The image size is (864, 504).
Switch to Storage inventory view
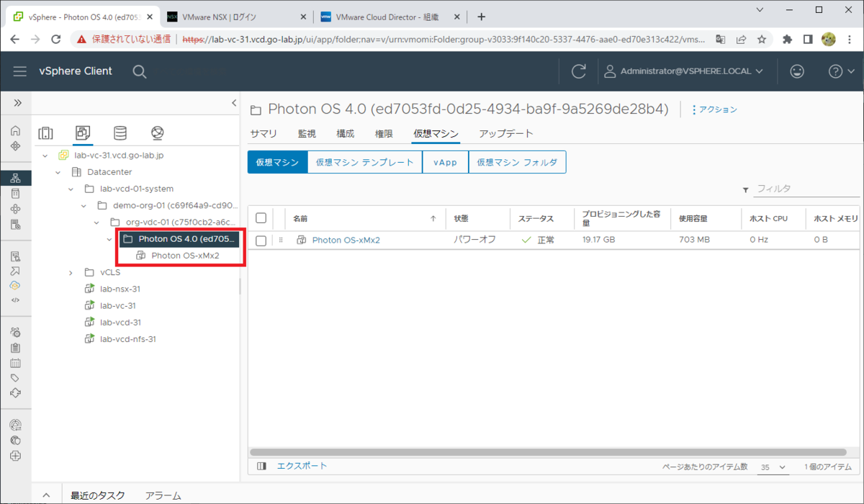[120, 133]
